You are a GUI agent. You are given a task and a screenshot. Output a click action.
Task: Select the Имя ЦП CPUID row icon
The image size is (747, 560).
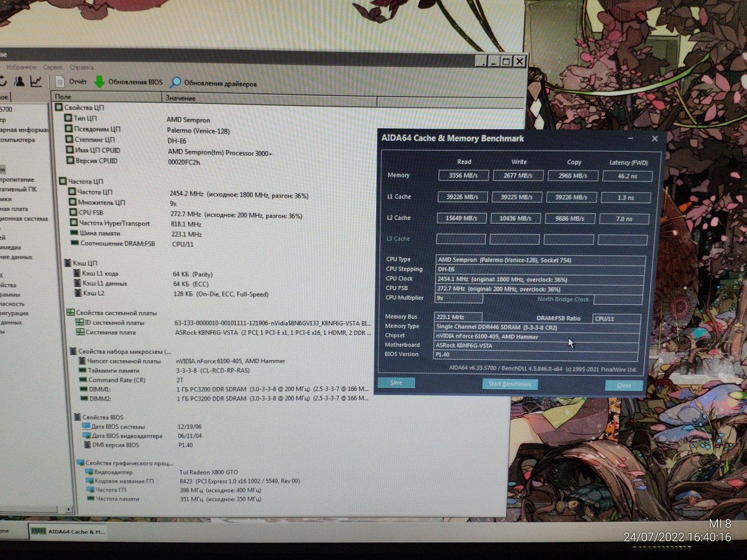point(70,150)
